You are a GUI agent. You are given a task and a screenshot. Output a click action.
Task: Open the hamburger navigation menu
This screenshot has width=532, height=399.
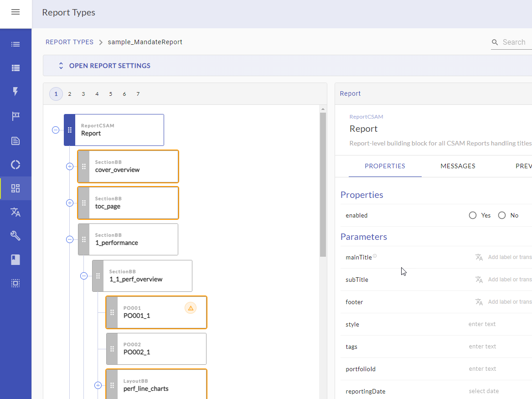click(15, 12)
